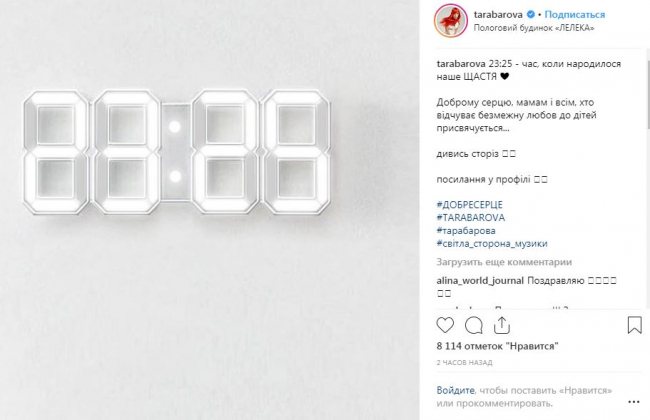The height and width of the screenshot is (420, 650).
Task: Like the post with the heart icon
Action: [x=446, y=325]
